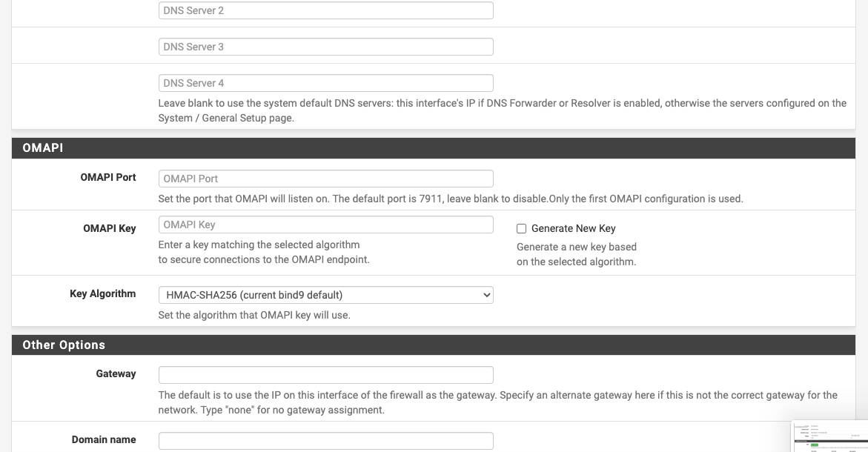This screenshot has width=868, height=452.
Task: Click the OMAPI Key field label
Action: click(110, 228)
